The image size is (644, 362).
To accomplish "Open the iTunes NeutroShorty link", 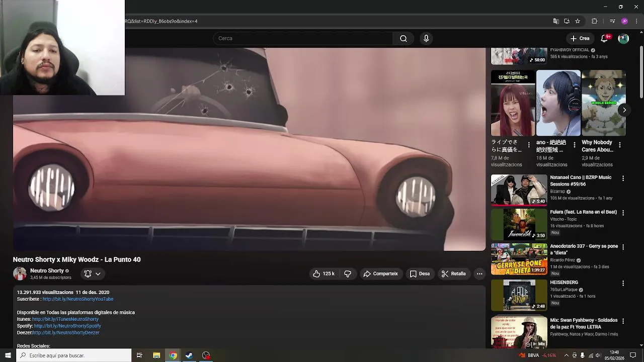I will [65, 319].
